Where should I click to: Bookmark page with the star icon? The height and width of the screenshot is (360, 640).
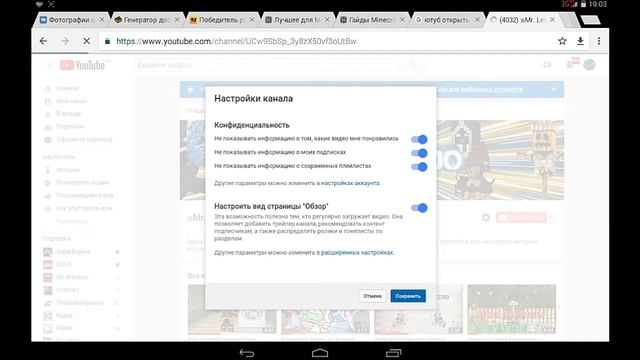coord(562,41)
